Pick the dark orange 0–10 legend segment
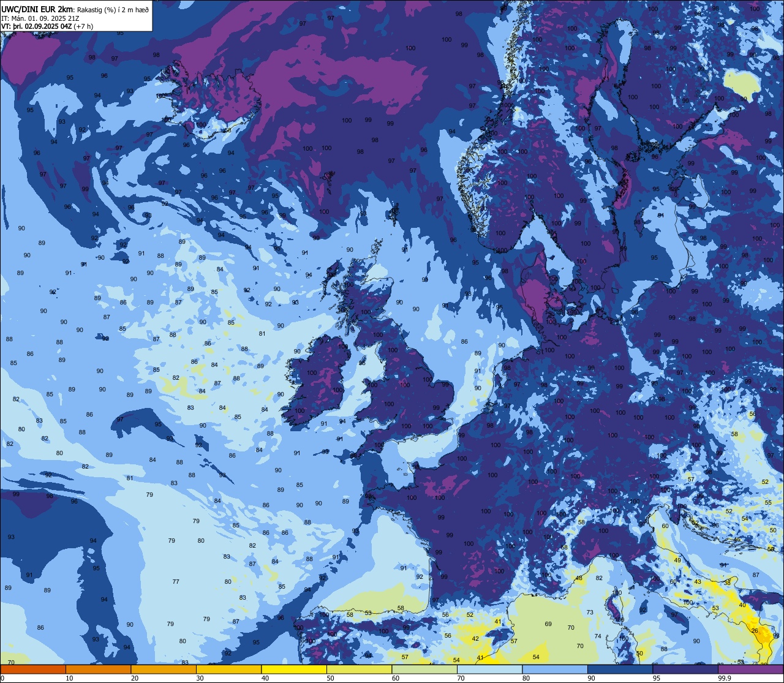 click(33, 669)
